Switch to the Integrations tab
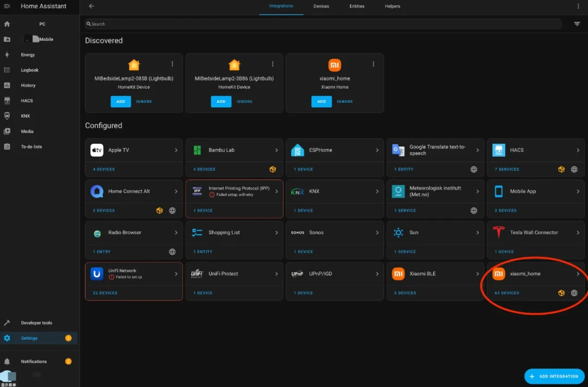The width and height of the screenshot is (588, 387). (x=281, y=7)
